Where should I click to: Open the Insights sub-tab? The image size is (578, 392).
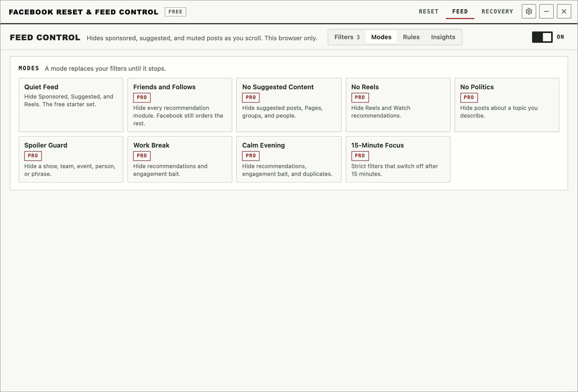(x=443, y=37)
